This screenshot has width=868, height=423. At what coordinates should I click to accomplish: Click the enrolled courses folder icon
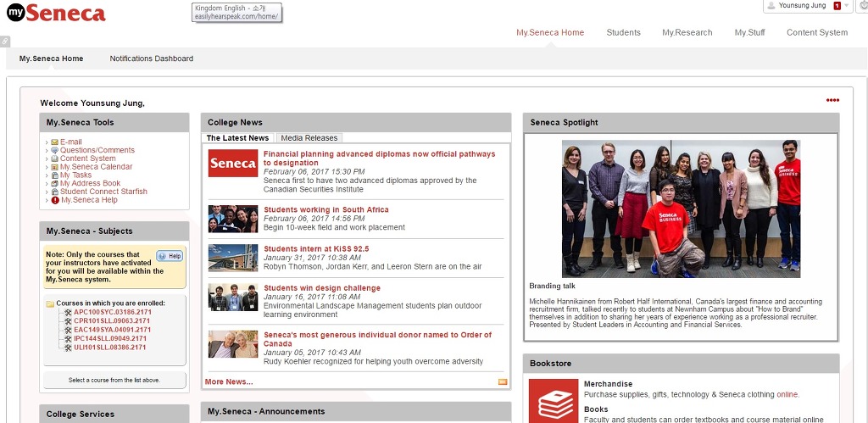click(50, 304)
